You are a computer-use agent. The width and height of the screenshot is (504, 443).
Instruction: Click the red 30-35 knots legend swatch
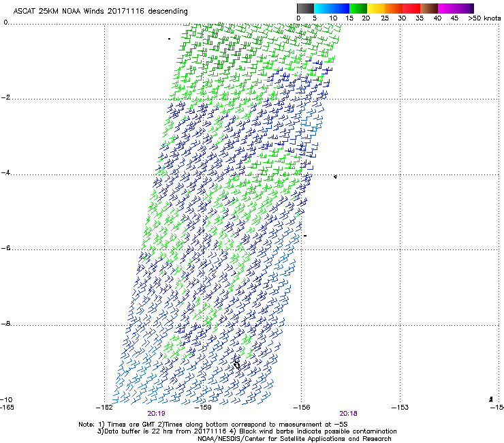[411, 8]
